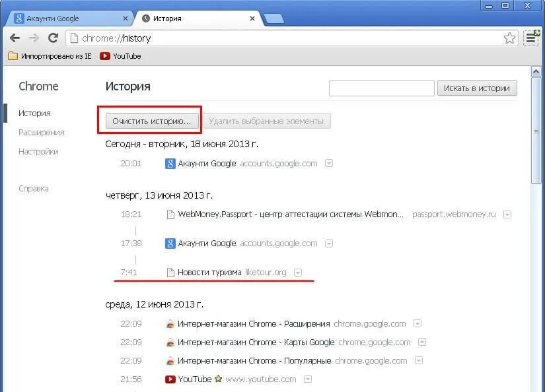Expand the dropdown for the 20:01 Акаунти Google entry
This screenshot has height=392, width=545.
pyautogui.click(x=329, y=163)
